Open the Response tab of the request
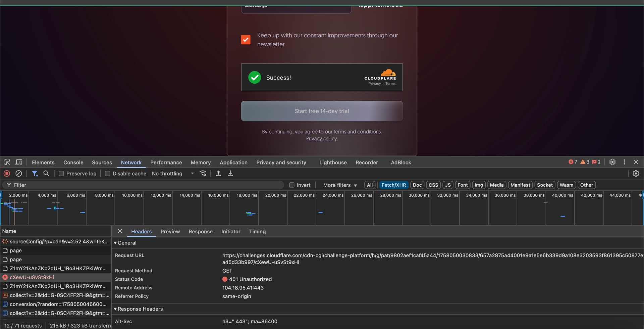Viewport: 644px width, 329px height. click(200, 232)
